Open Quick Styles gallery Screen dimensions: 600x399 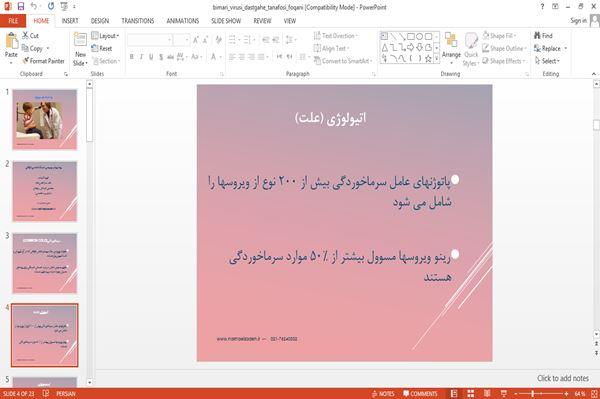(471, 50)
